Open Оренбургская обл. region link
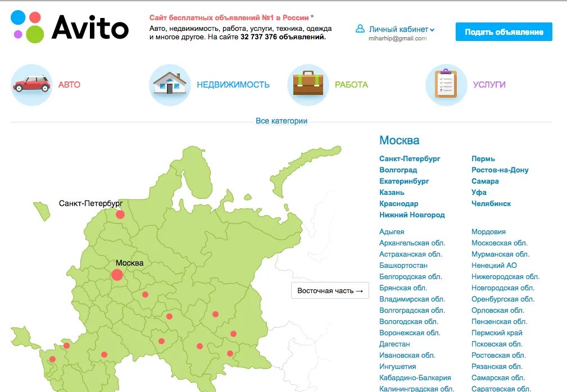 pyautogui.click(x=503, y=299)
